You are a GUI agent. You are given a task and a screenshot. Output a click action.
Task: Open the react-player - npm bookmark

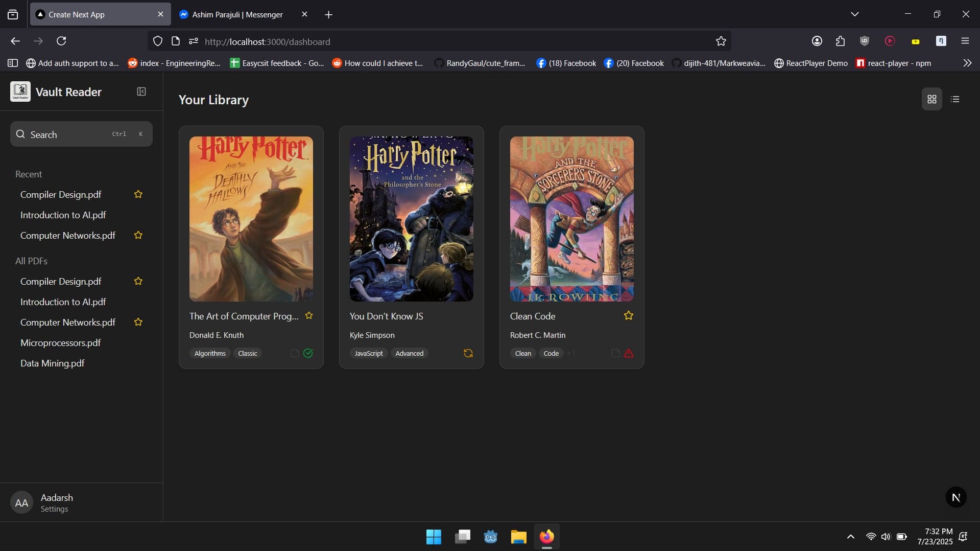coord(893,63)
